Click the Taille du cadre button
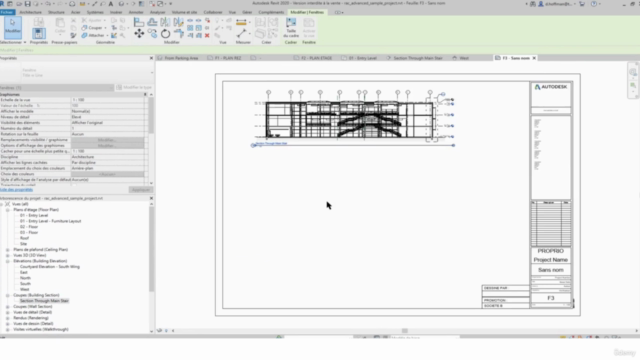Image resolution: width=640 pixels, height=360 pixels. [x=291, y=28]
